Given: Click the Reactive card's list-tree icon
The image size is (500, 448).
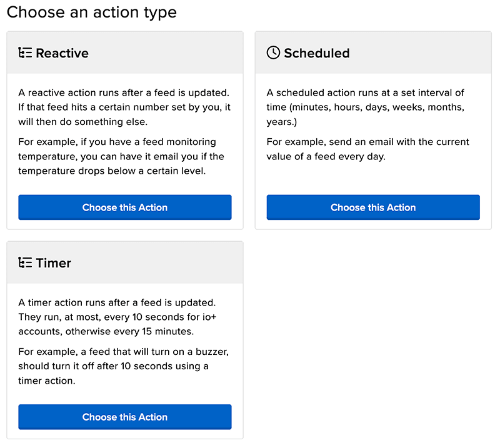Looking at the screenshot, I should coord(25,52).
